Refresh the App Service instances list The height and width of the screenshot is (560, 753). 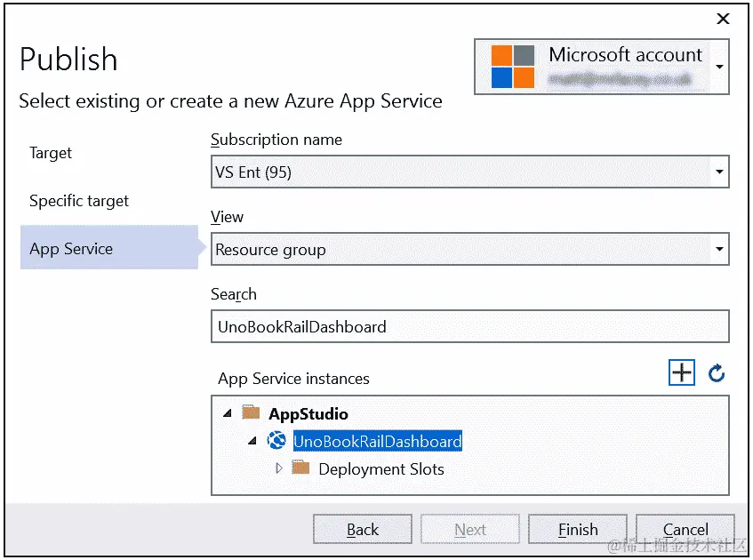coord(717,373)
